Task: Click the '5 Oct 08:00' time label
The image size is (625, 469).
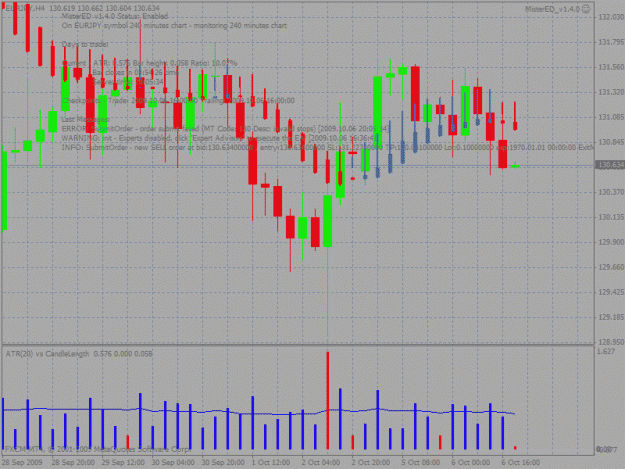Action: click(x=421, y=462)
